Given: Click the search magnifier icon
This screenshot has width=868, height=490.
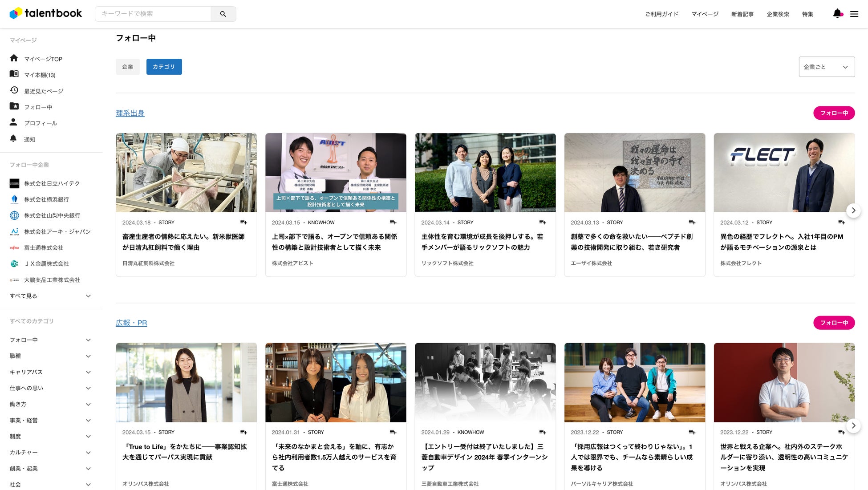Looking at the screenshot, I should click(x=223, y=14).
